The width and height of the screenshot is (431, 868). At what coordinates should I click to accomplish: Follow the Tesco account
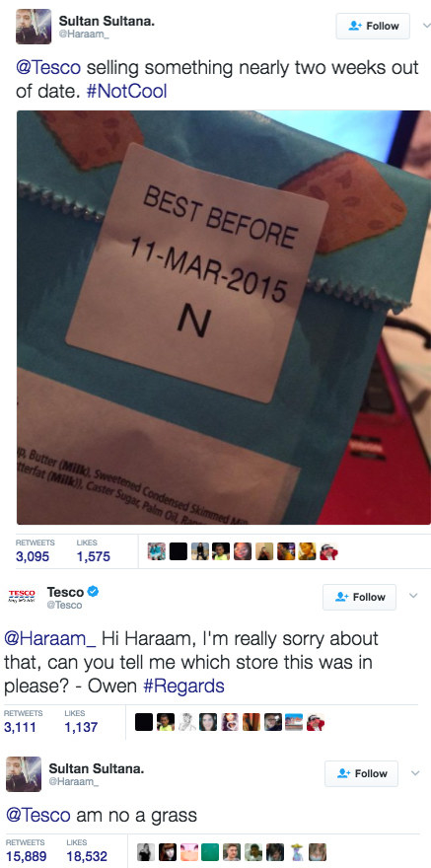(x=360, y=597)
